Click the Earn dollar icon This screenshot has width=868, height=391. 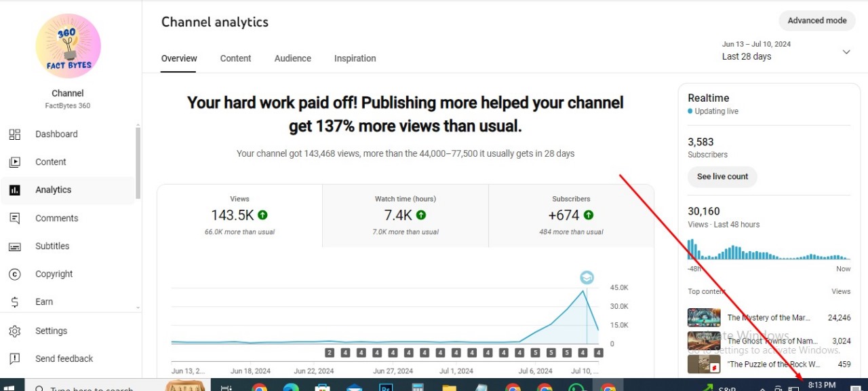pos(14,302)
